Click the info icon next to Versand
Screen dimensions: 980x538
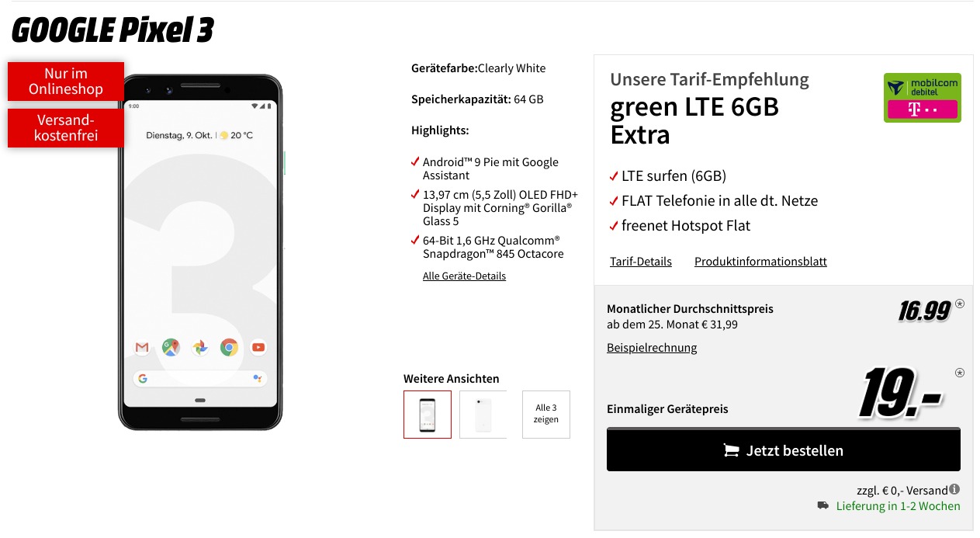click(954, 489)
